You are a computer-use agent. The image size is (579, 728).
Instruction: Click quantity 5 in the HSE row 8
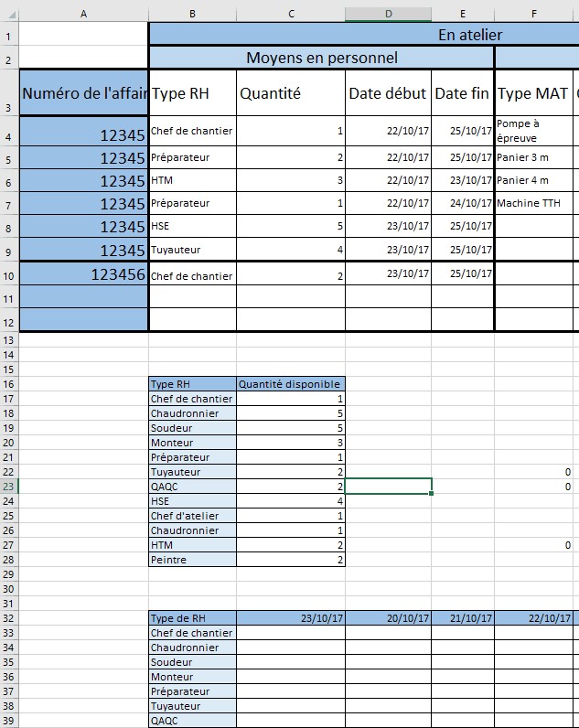pyautogui.click(x=291, y=226)
